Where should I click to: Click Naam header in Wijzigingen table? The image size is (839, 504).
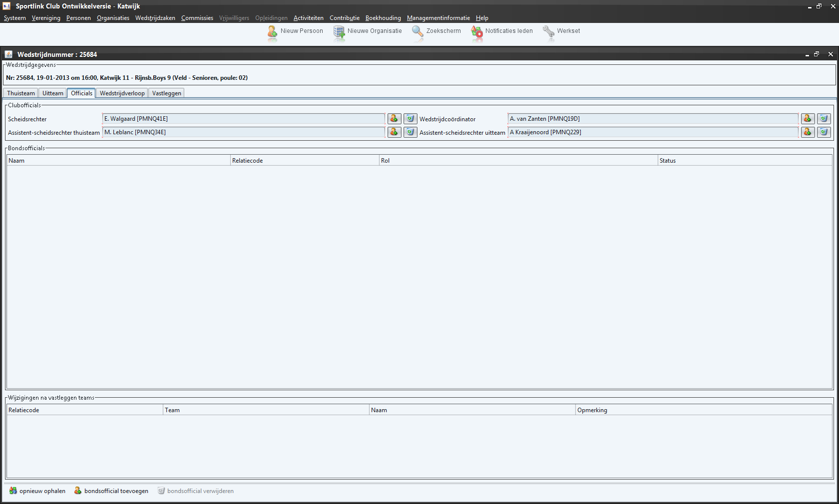(x=472, y=410)
